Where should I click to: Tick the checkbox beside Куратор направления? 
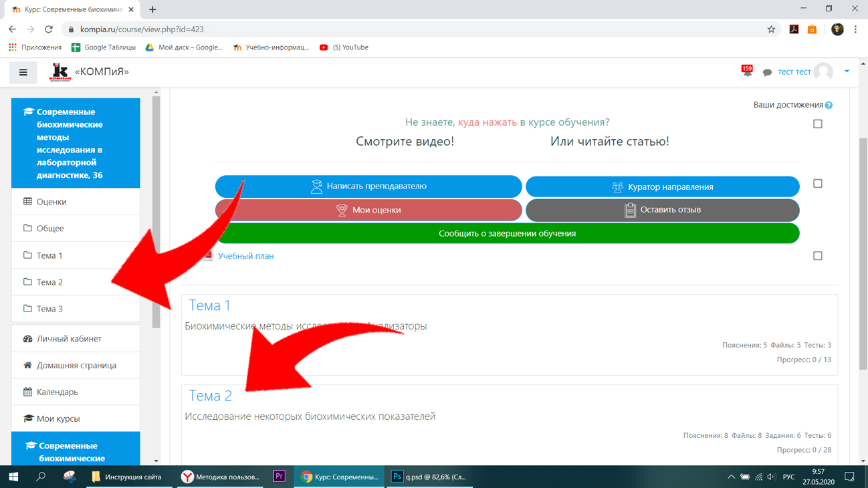point(817,183)
